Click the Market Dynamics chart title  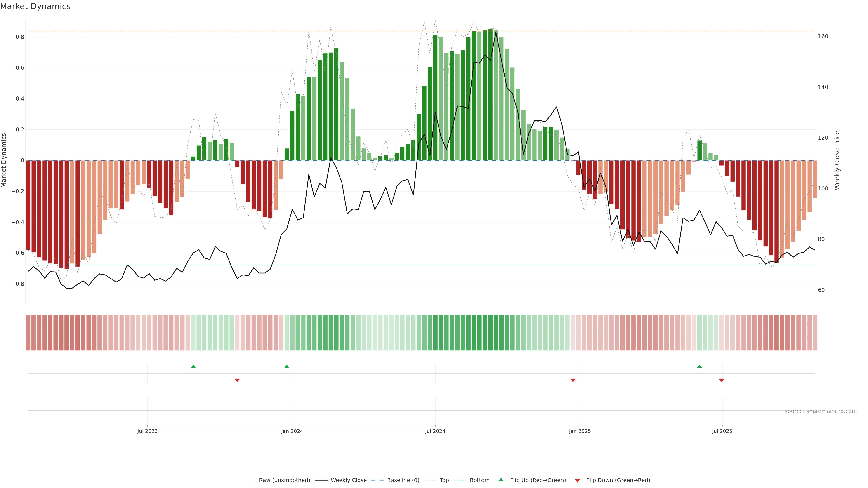click(x=35, y=6)
